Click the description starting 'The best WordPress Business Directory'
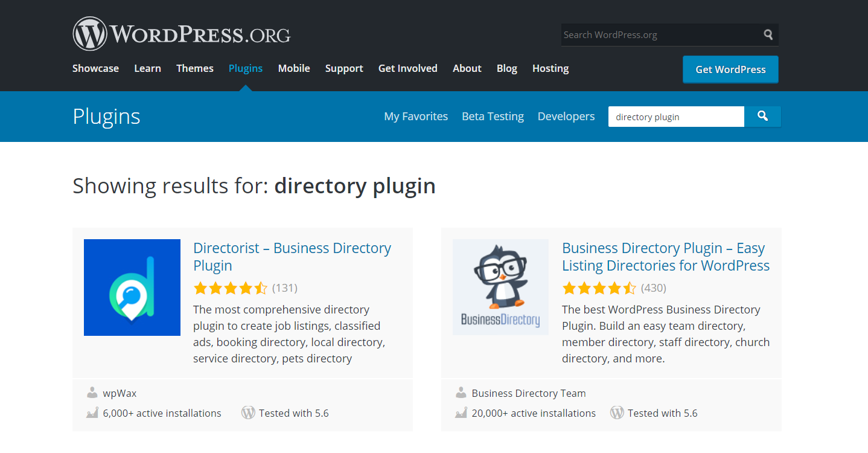 click(x=666, y=334)
